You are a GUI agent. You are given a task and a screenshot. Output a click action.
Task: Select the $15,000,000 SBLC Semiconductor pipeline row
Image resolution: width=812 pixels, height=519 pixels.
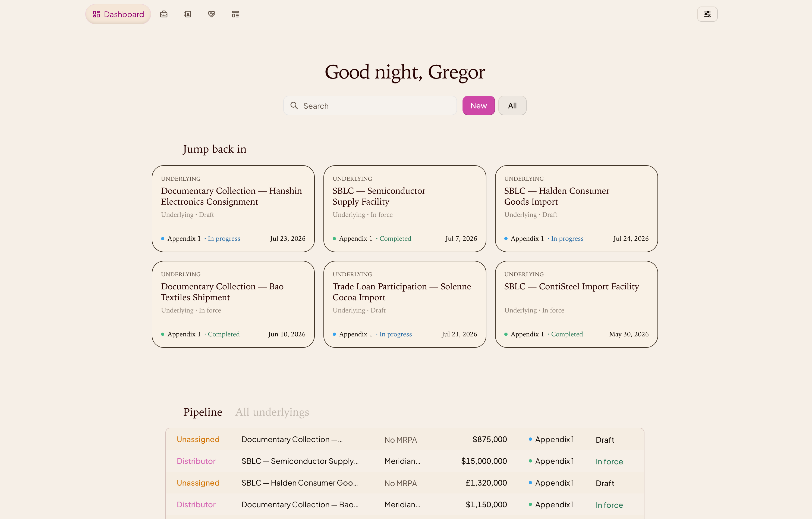pyautogui.click(x=405, y=461)
